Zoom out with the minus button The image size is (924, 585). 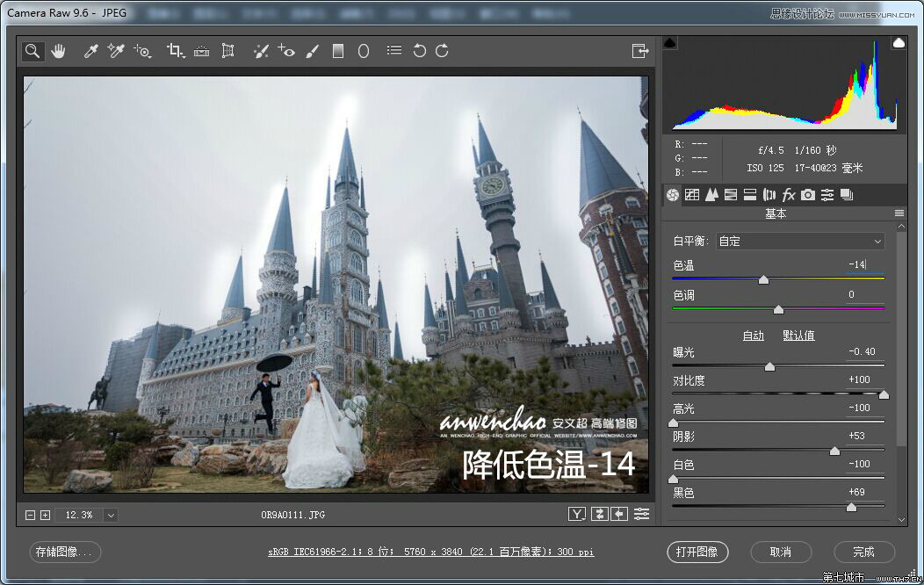[30, 515]
